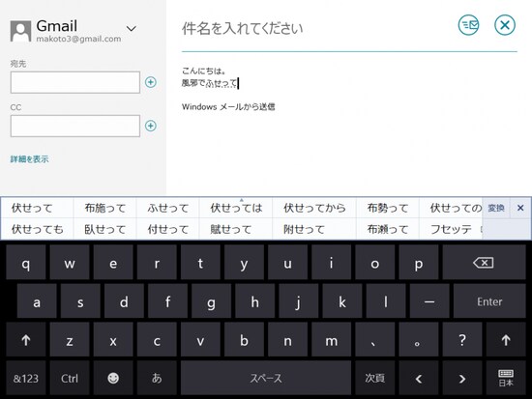
Task: Click the subject line 件名を入れてください
Action: (x=242, y=28)
